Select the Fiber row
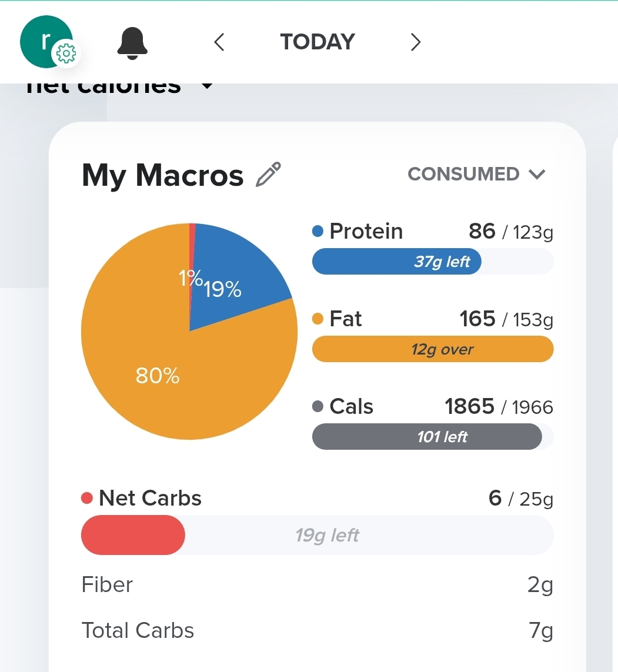The image size is (618, 672). click(x=317, y=585)
